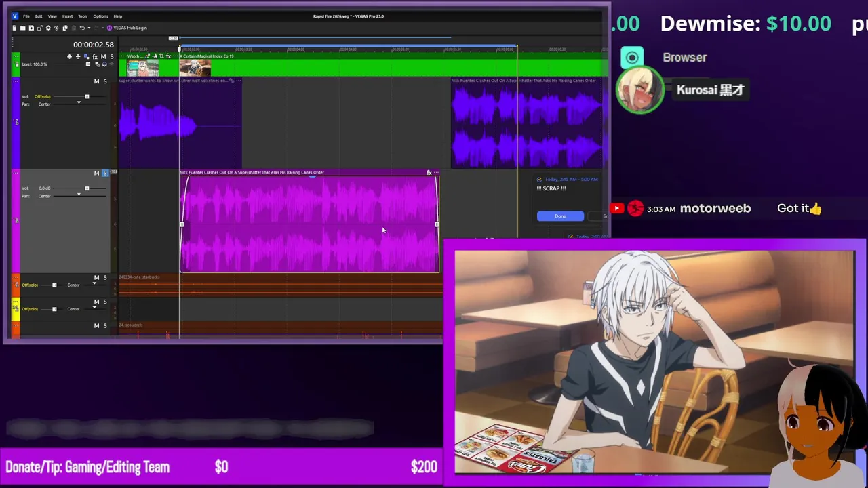Click the 'Got it' chat message
This screenshot has width=868, height=488.
[x=799, y=209]
